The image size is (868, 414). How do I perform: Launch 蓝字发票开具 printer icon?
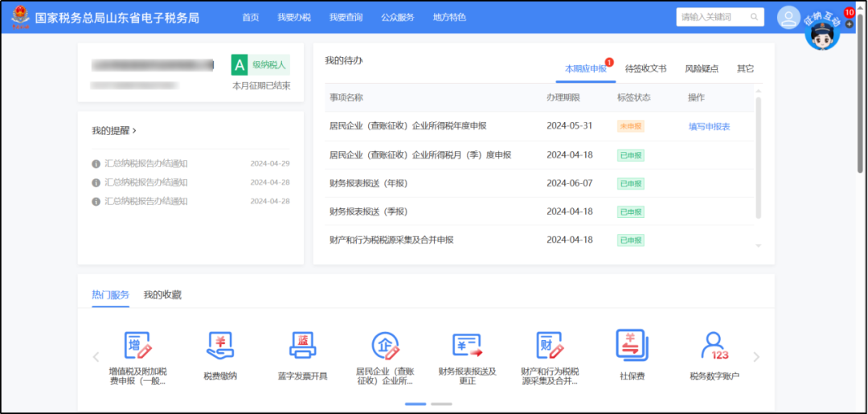(302, 346)
